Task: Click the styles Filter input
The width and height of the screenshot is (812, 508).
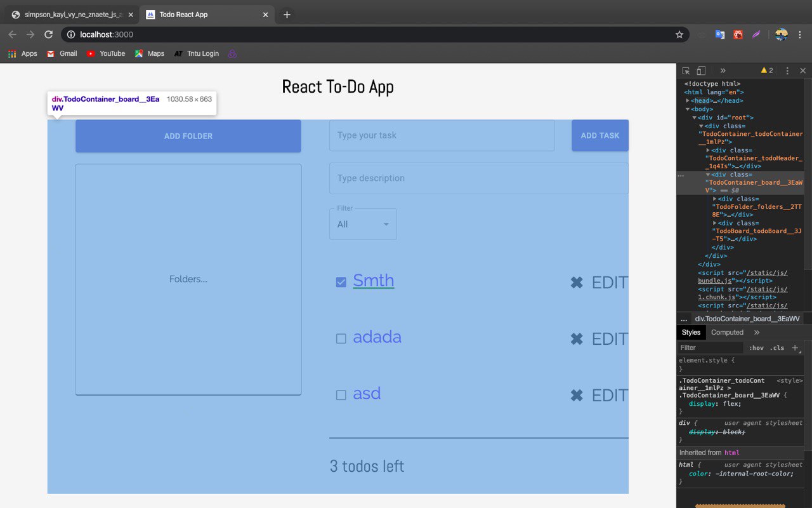Action: pyautogui.click(x=710, y=347)
